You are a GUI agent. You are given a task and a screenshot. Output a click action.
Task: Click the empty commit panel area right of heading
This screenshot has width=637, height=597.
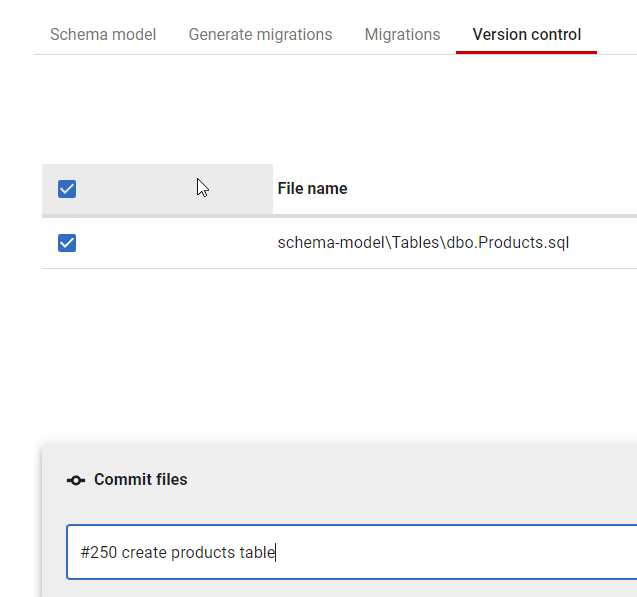(420, 480)
